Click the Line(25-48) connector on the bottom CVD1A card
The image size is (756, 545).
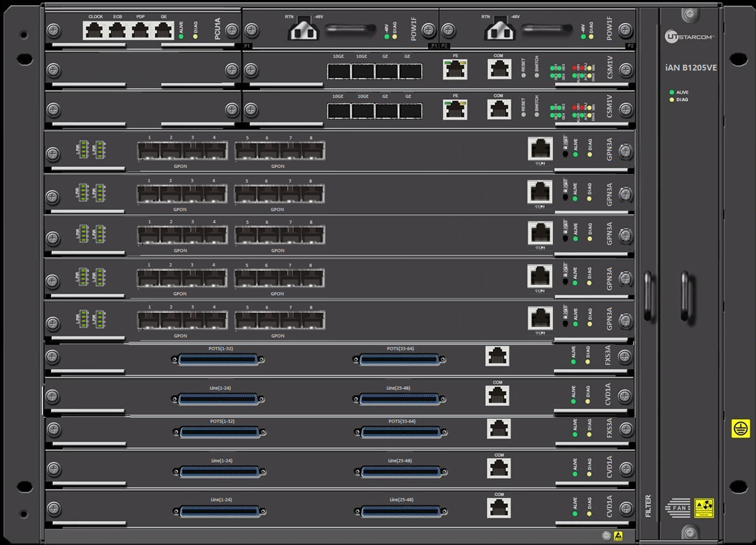(x=401, y=512)
